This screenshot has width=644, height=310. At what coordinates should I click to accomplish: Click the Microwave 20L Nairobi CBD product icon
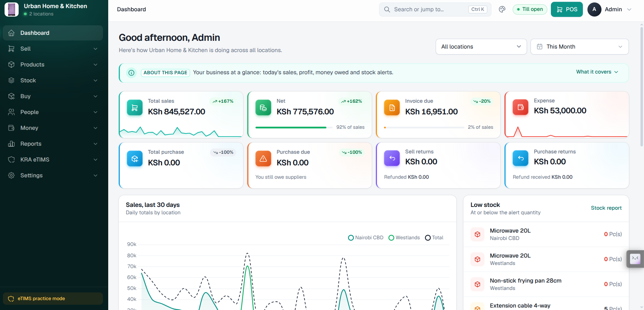click(x=477, y=234)
